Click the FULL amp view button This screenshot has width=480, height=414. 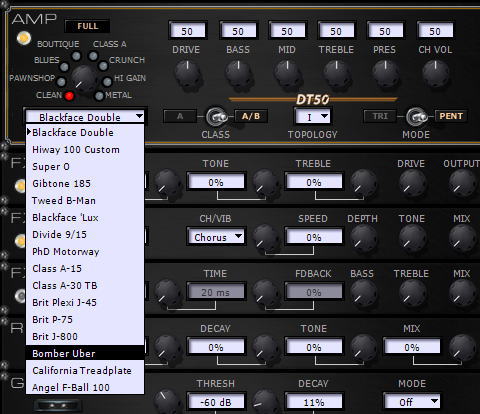coord(88,26)
